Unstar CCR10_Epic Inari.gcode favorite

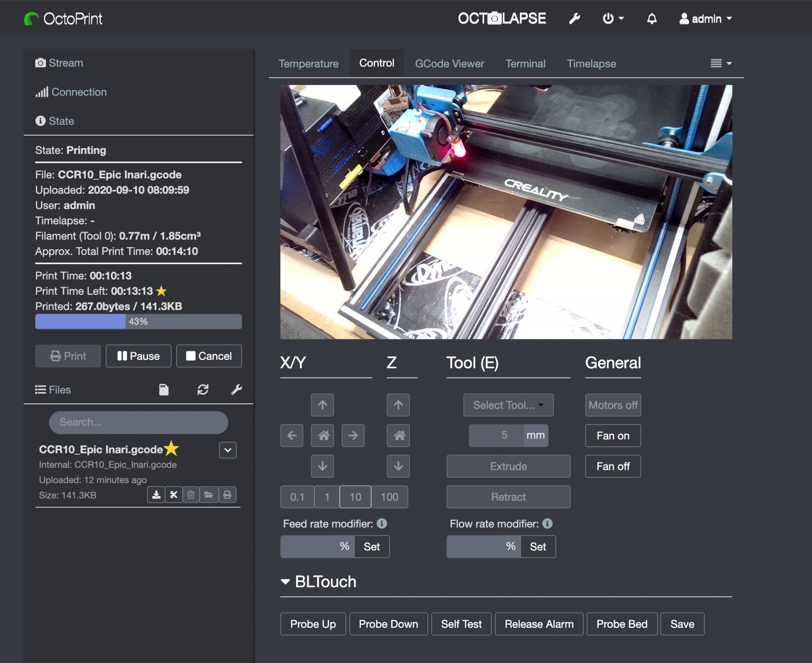172,449
